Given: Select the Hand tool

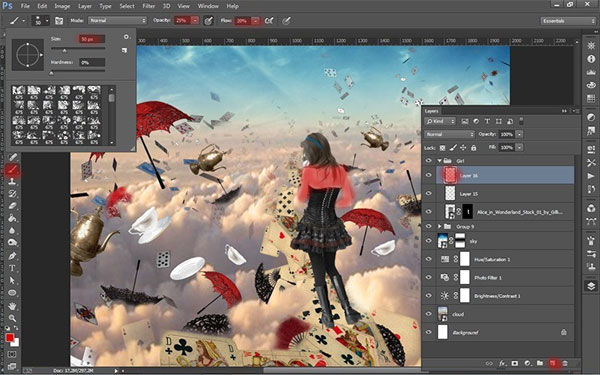Looking at the screenshot, I should point(12,306).
